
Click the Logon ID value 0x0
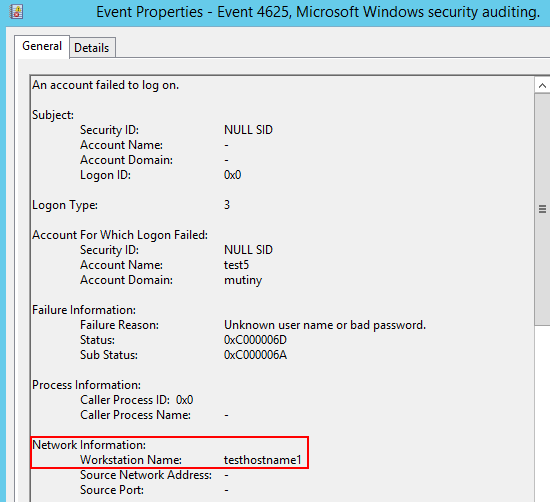pos(233,175)
